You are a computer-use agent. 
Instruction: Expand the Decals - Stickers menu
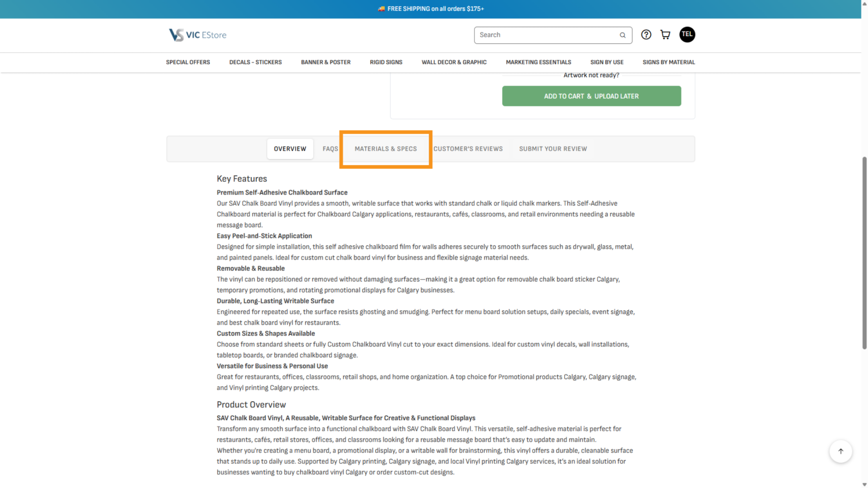pos(255,62)
